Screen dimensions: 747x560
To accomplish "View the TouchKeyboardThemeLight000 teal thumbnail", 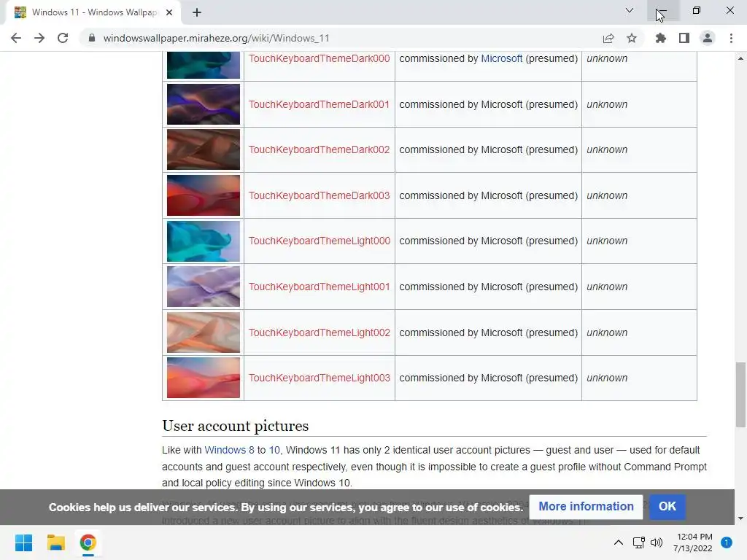I will point(204,241).
